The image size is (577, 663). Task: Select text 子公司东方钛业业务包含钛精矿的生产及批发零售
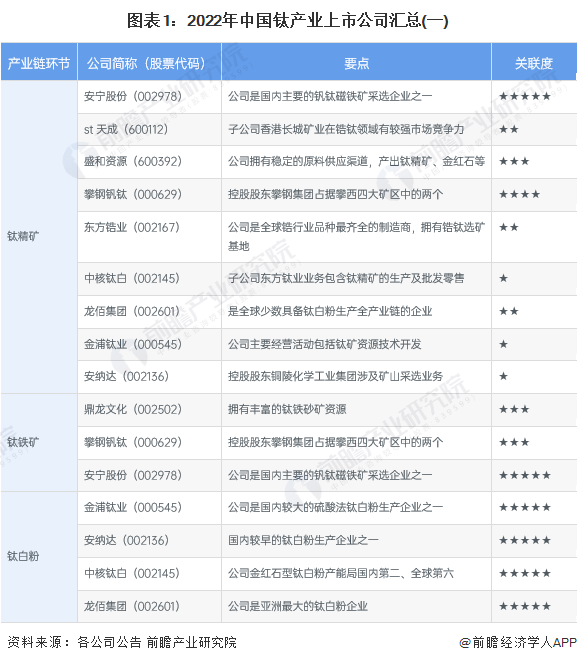coord(346,278)
